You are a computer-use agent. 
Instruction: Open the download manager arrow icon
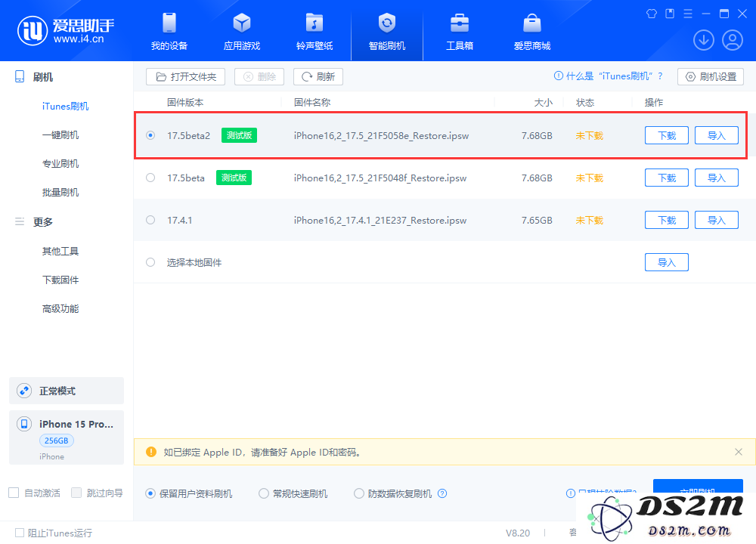pyautogui.click(x=703, y=40)
